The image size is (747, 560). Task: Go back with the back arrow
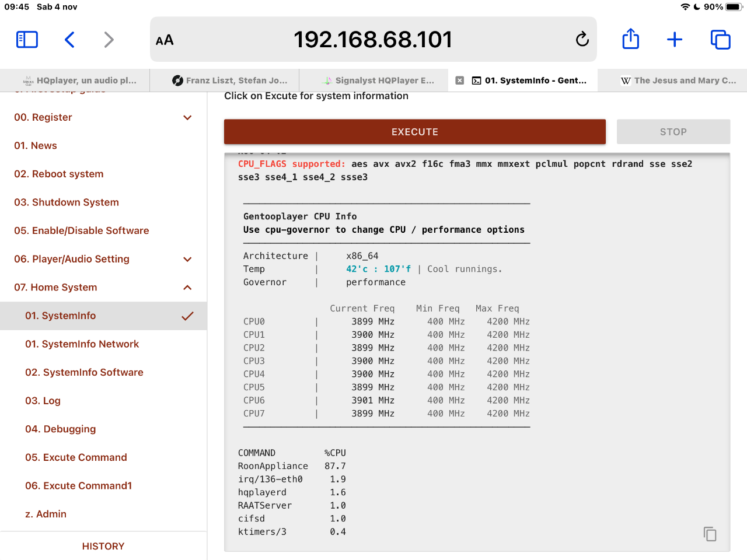click(x=69, y=40)
